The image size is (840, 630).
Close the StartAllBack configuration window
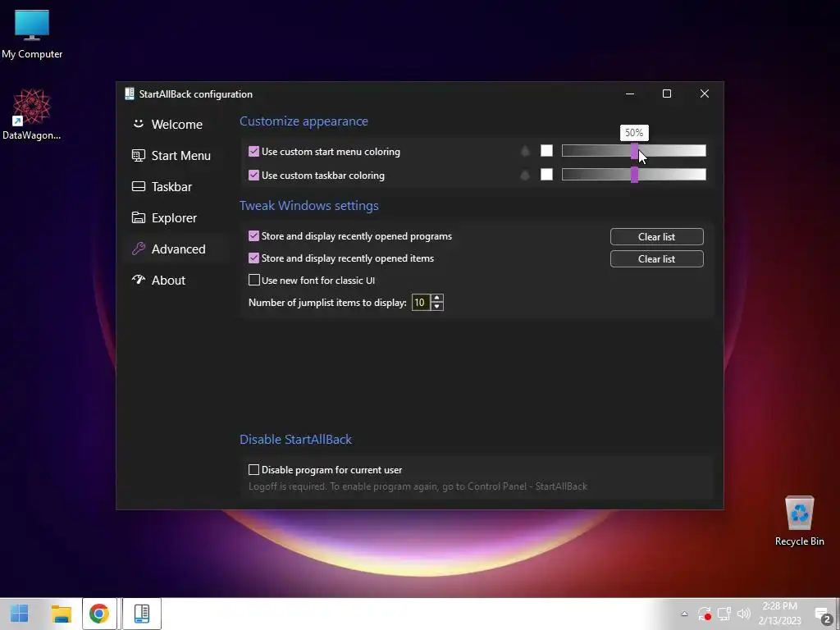pyautogui.click(x=705, y=94)
